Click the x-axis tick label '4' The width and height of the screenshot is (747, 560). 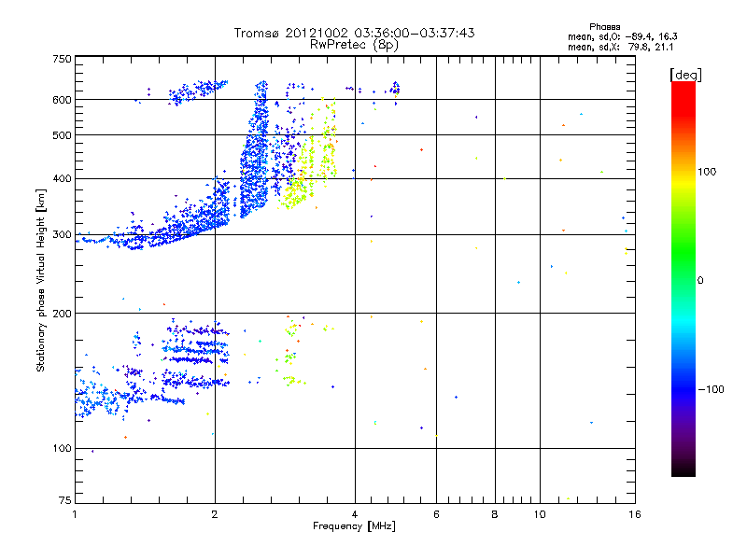[355, 514]
